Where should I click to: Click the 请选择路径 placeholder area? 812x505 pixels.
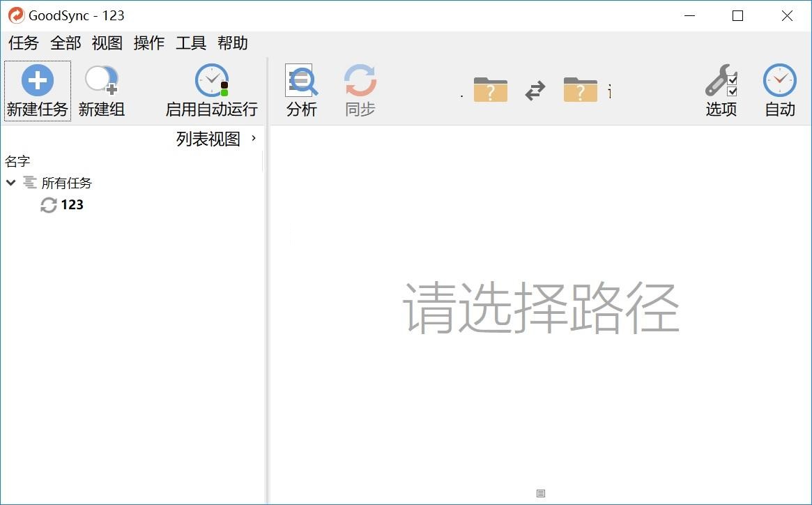tap(541, 308)
